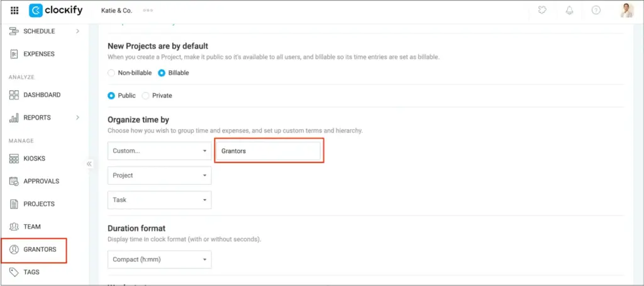The width and height of the screenshot is (644, 286).
Task: Open the Task grouping dropdown
Action: [159, 200]
